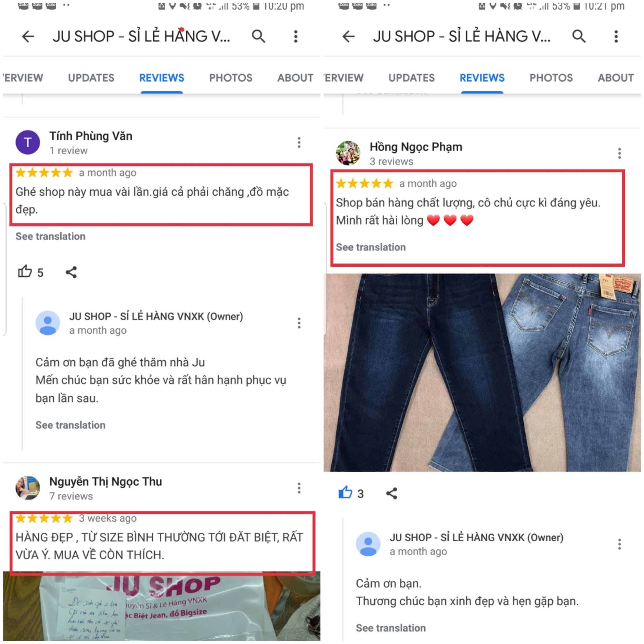Toggle the like on Hồng Ngọc Phạm's review
Viewport: 644px width, 644px height.
tap(345, 493)
